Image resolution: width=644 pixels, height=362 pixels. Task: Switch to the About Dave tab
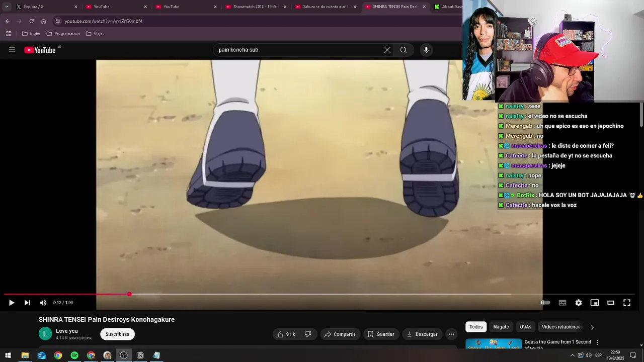tap(448, 7)
